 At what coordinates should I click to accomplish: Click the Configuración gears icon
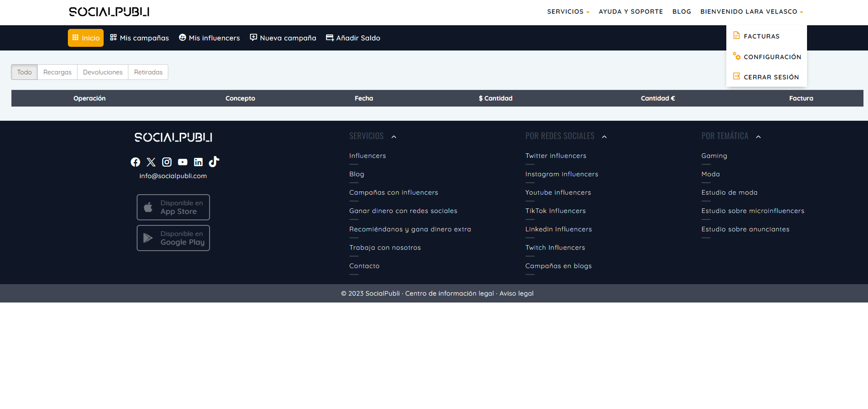(737, 56)
